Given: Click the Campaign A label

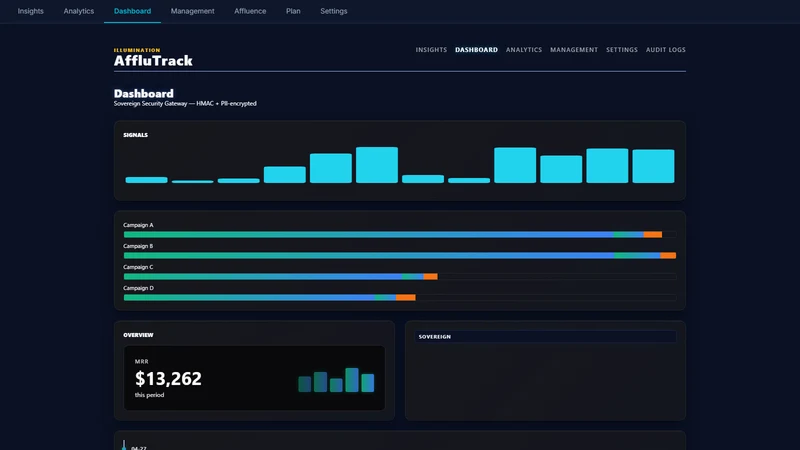Looking at the screenshot, I should click(138, 225).
